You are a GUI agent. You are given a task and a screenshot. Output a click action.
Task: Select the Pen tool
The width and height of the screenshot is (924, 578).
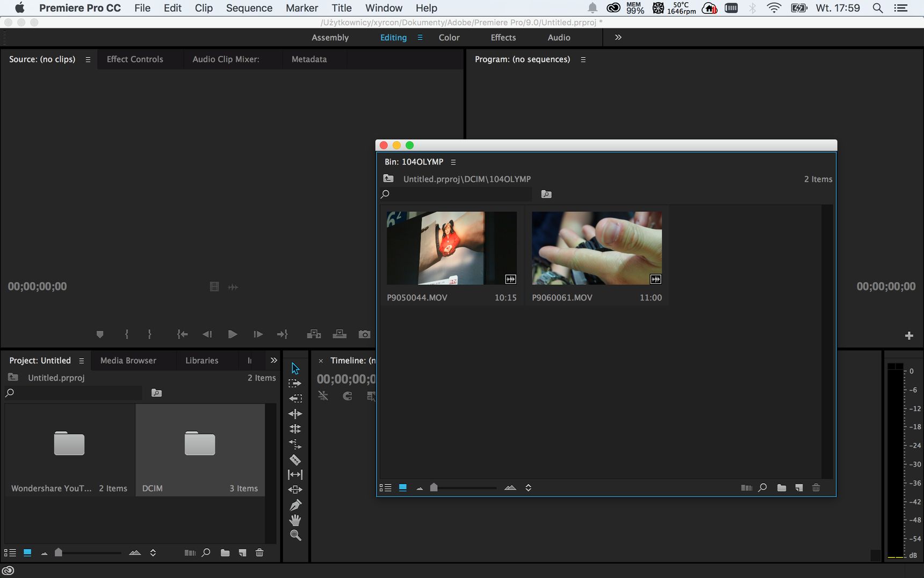295,505
